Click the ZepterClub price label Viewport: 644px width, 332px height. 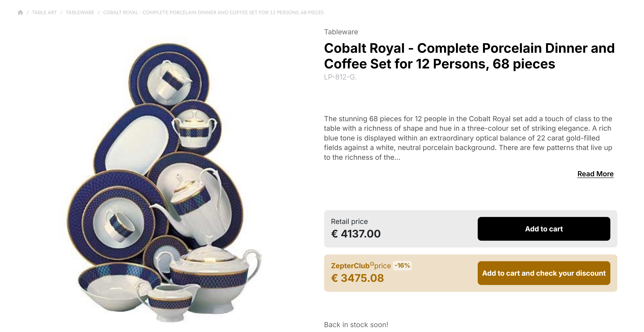[x=361, y=266]
